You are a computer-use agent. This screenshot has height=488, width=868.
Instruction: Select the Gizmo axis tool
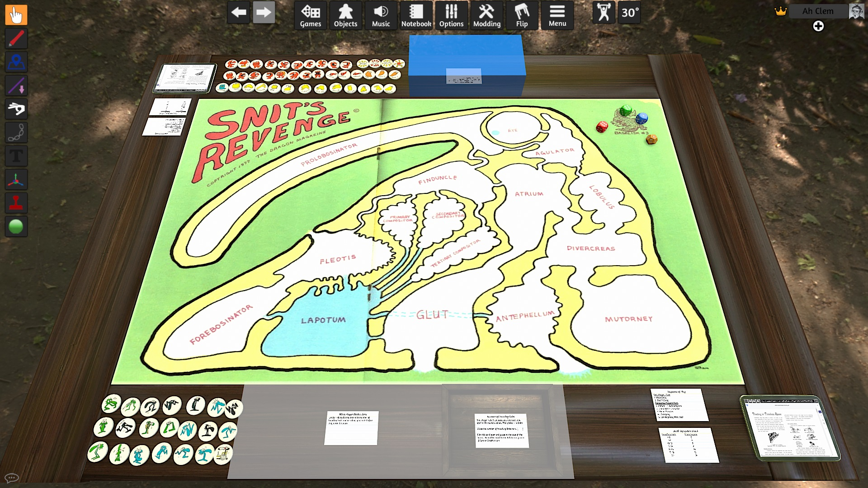click(16, 179)
